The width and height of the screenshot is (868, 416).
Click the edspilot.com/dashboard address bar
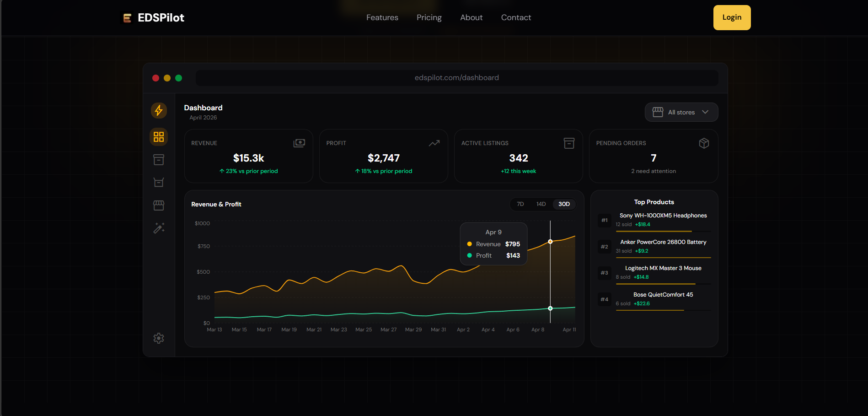point(457,77)
